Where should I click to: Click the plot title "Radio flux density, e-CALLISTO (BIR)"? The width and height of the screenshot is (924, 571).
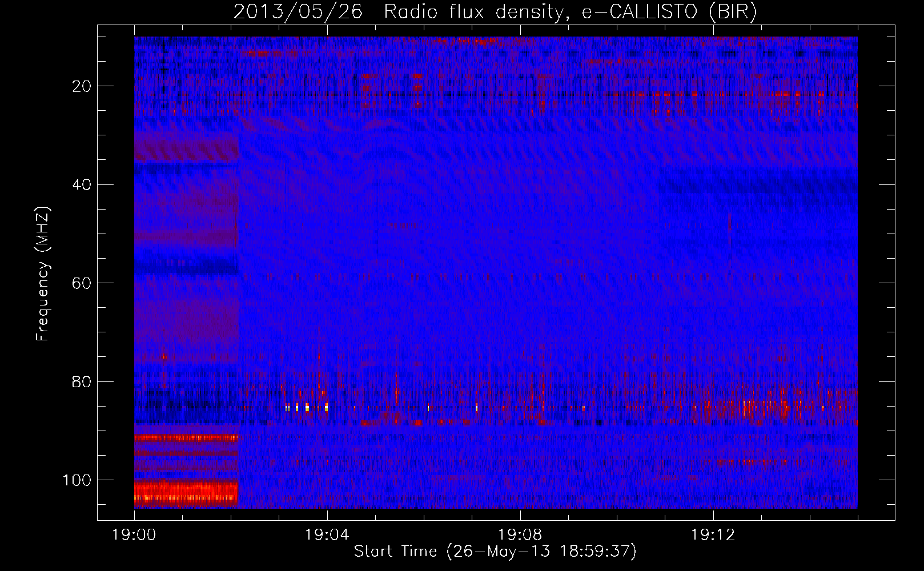[x=571, y=12]
